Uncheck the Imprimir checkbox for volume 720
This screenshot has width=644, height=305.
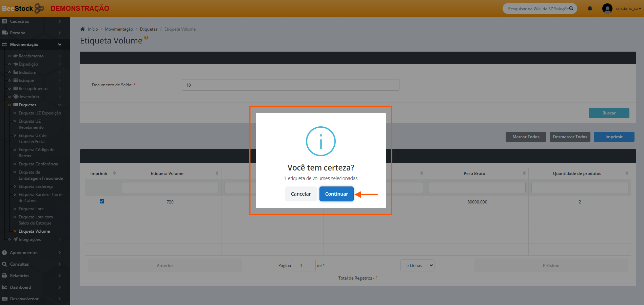click(102, 201)
